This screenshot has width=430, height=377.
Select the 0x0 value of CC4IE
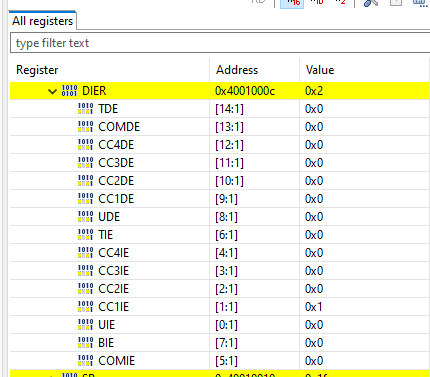tap(314, 253)
